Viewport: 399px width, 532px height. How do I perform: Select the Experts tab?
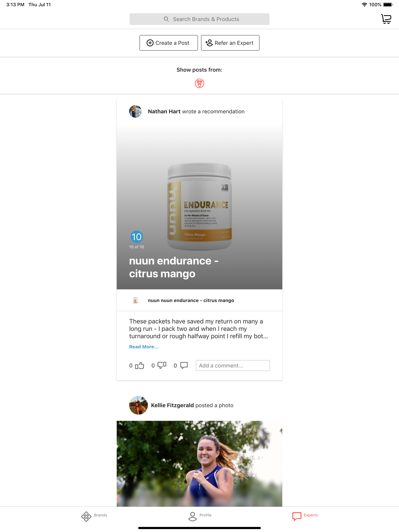tap(305, 516)
